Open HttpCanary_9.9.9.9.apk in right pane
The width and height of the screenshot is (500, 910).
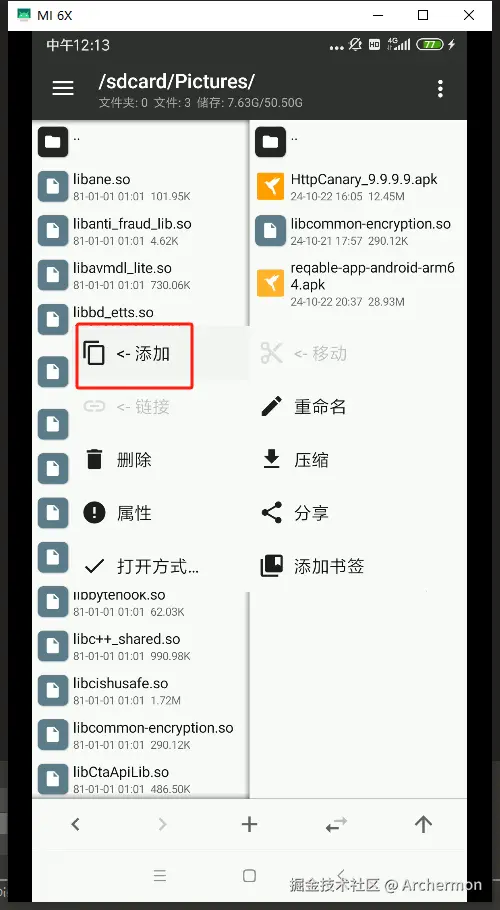point(358,187)
